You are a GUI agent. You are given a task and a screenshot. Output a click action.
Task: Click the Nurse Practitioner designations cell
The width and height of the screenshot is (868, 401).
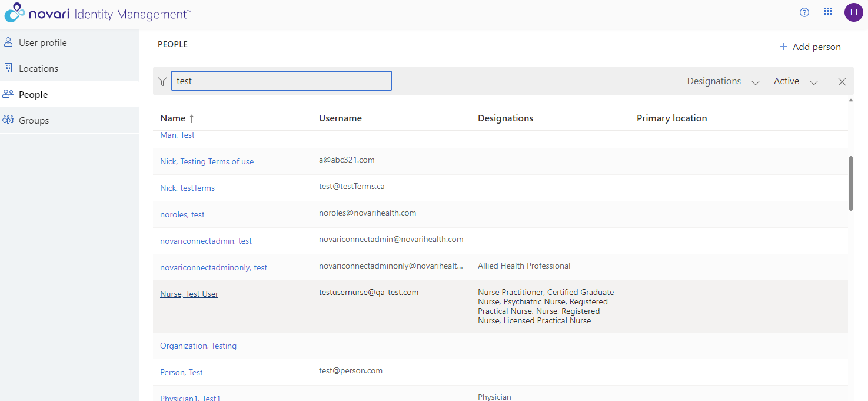coord(546,306)
